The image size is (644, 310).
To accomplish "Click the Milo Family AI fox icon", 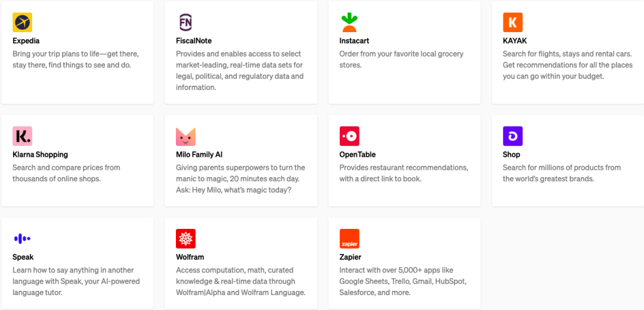I will point(185,136).
